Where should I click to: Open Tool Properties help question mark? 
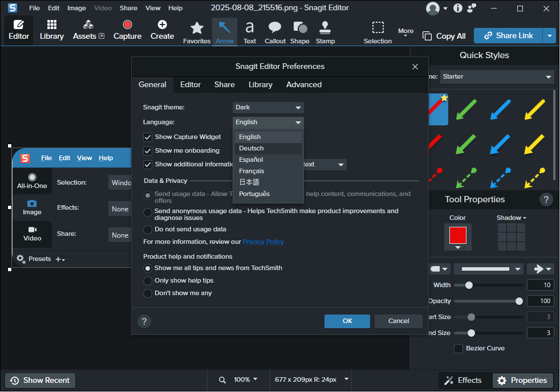(x=546, y=199)
